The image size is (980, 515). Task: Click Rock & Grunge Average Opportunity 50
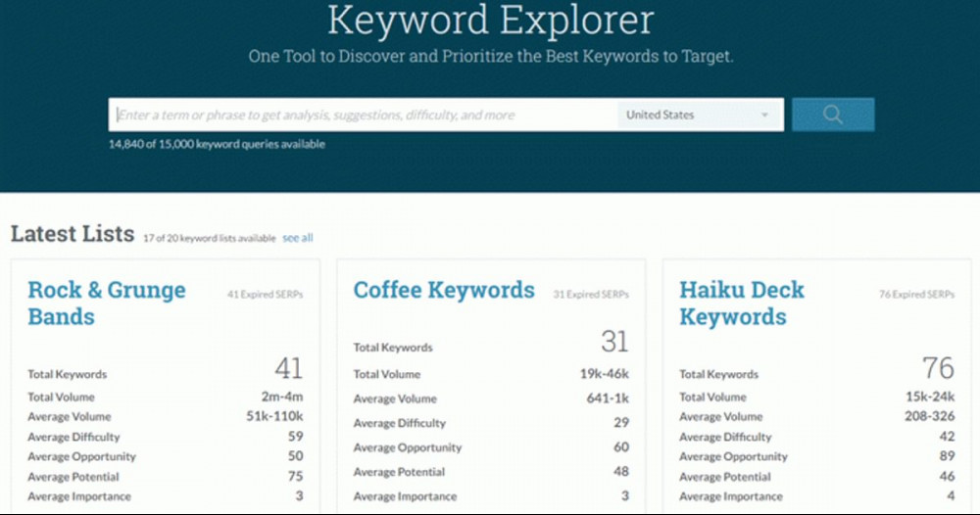point(296,456)
